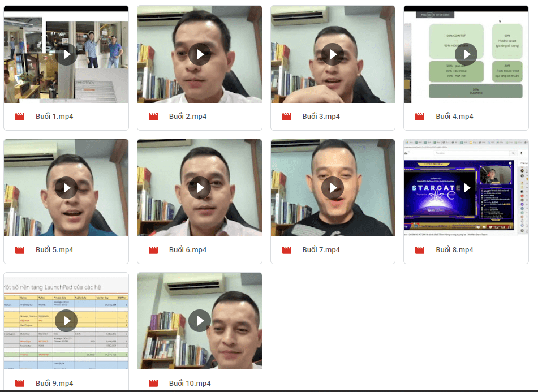Viewport: 538px width, 392px height.
Task: Play the Buổi 8.mp4 video preview
Action: pos(466,188)
